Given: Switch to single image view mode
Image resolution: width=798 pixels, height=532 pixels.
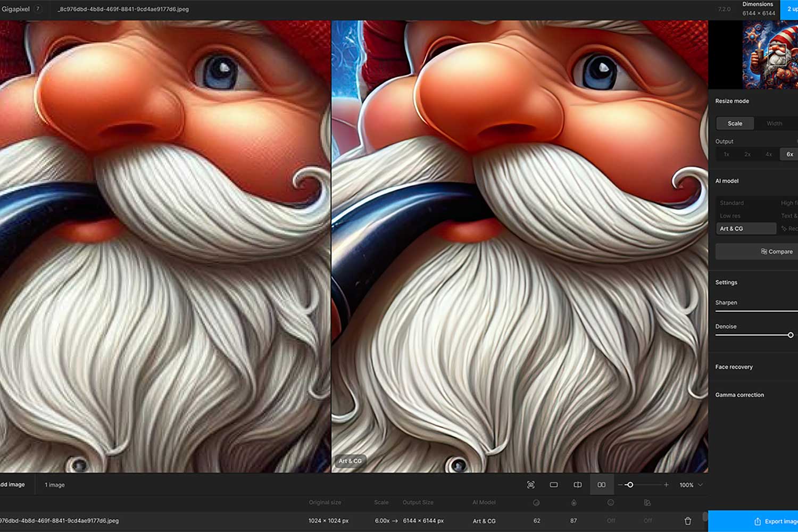Looking at the screenshot, I should click(554, 485).
